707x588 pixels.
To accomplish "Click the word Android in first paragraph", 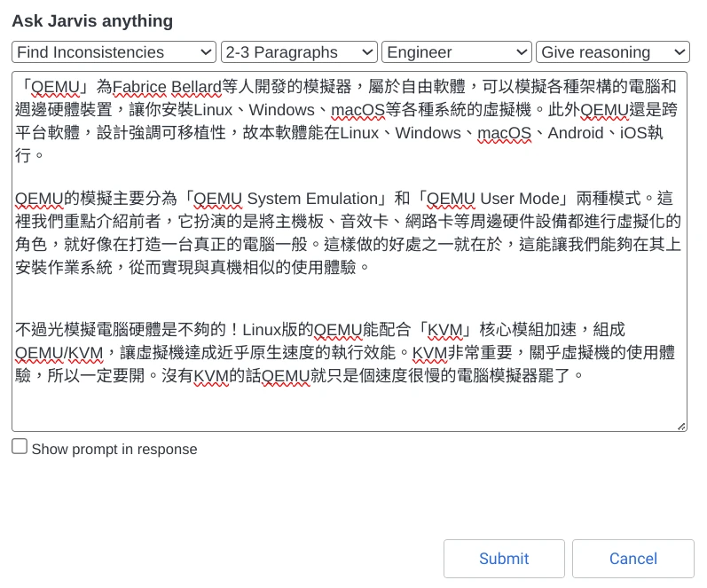I will tap(576, 133).
